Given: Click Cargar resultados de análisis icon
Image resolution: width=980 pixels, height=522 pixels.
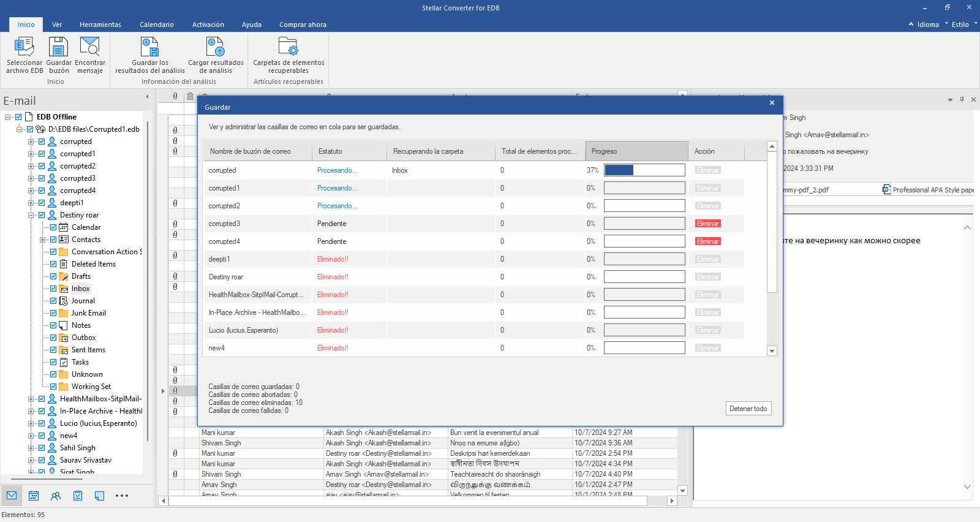Looking at the screenshot, I should pyautogui.click(x=216, y=47).
